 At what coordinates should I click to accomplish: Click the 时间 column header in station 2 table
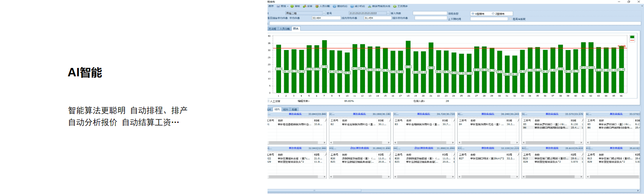pyautogui.click(x=381, y=120)
